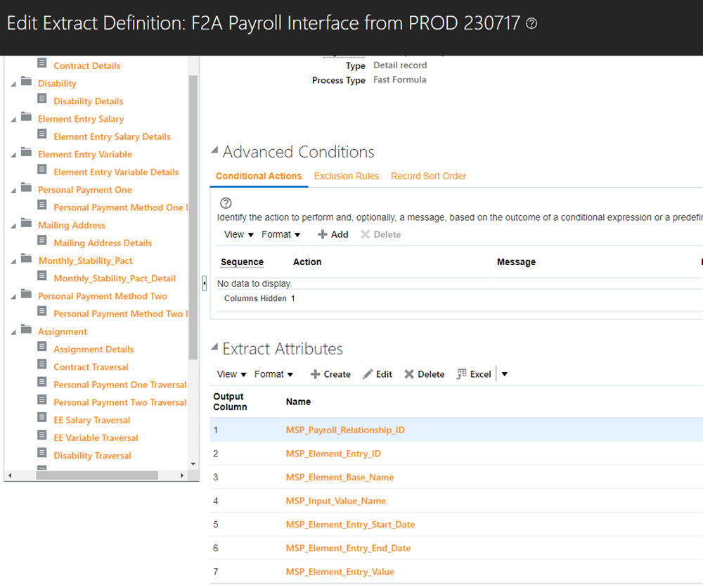Open the Format menu in Extract Attributes

pyautogui.click(x=274, y=374)
